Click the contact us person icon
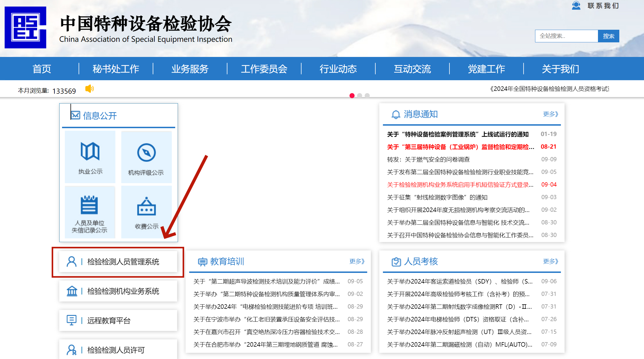This screenshot has width=644, height=359. [x=576, y=5]
